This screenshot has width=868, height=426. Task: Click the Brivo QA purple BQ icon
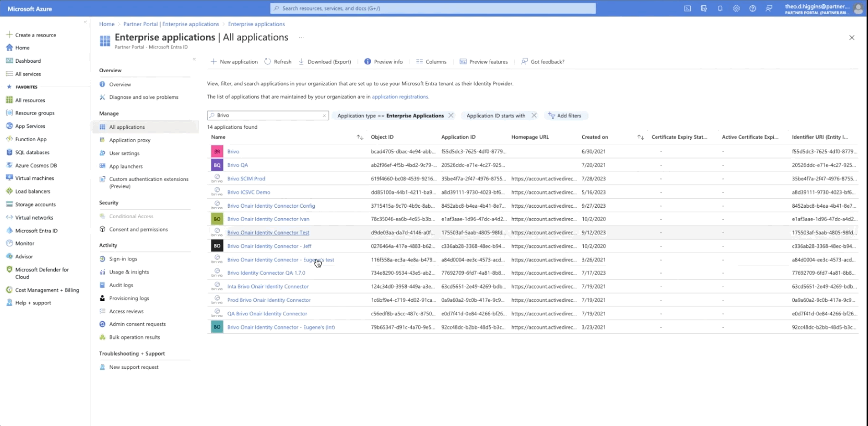[x=217, y=165]
